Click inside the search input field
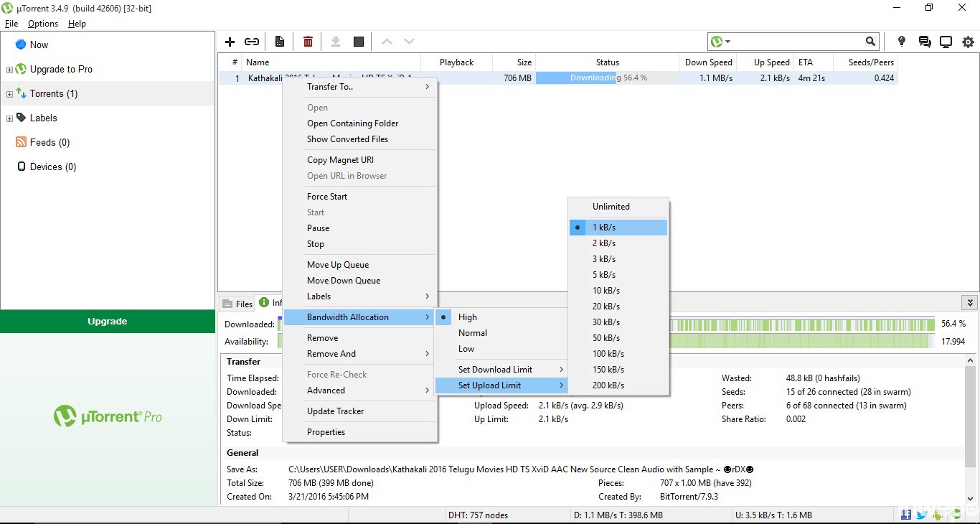 pos(796,42)
